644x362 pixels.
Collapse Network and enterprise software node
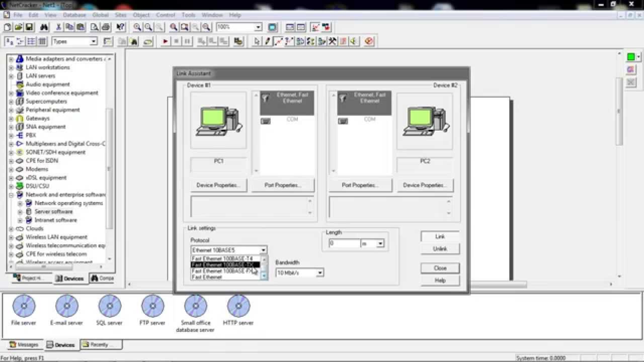click(x=11, y=195)
